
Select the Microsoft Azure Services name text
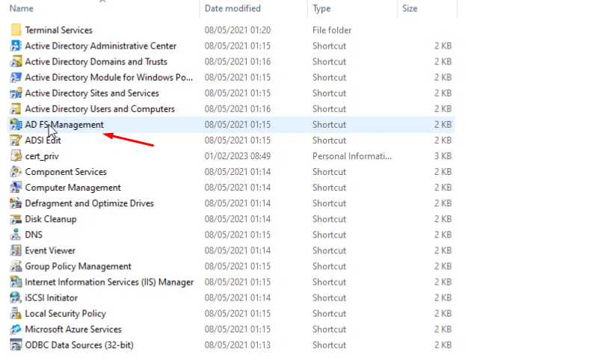[x=73, y=329]
